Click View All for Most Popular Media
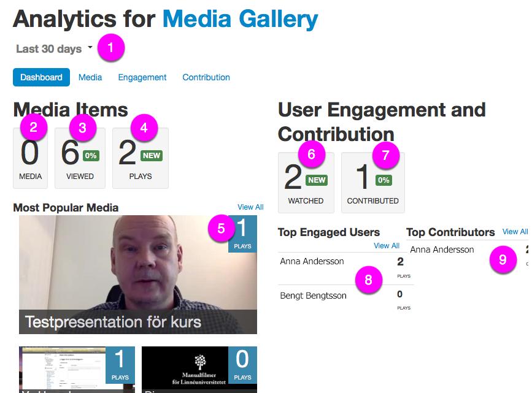 tap(250, 207)
